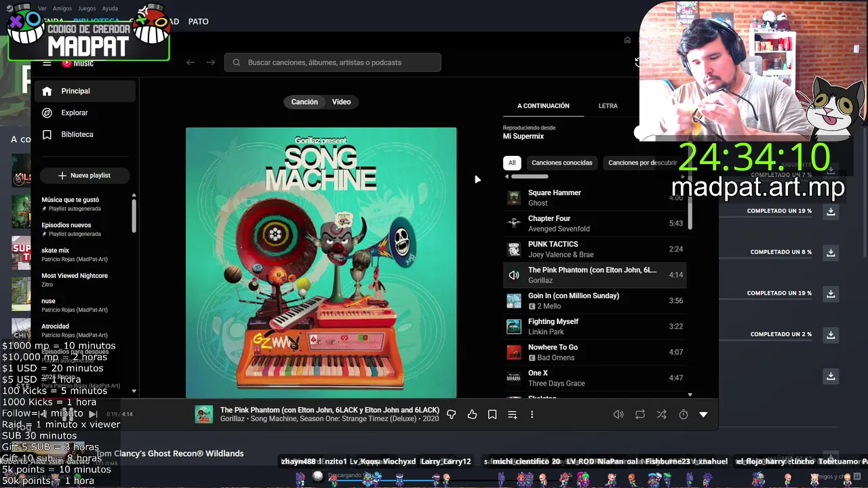The height and width of the screenshot is (488, 868).
Task: Select the All filter chip
Action: click(512, 163)
